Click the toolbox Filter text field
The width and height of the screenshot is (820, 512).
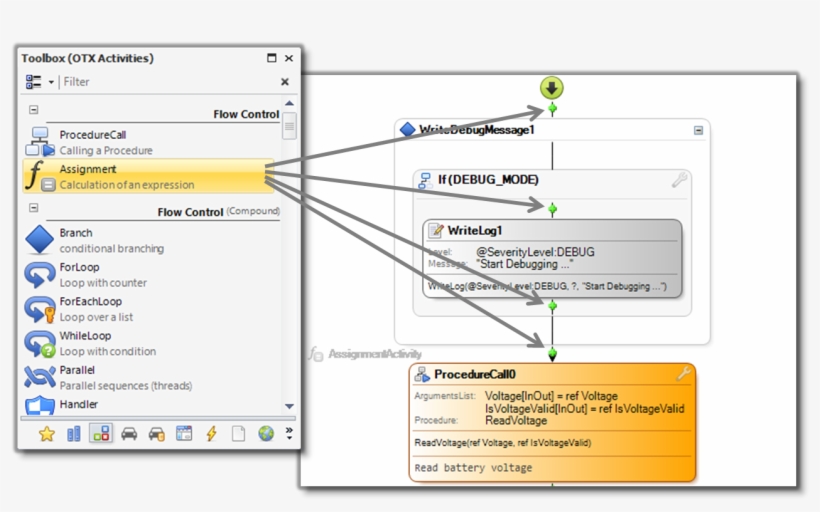[x=167, y=82]
